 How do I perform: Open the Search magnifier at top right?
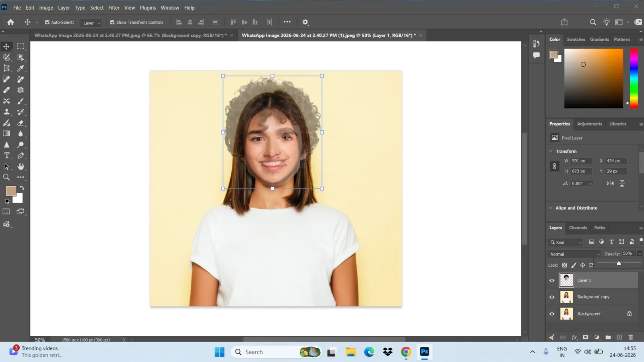pyautogui.click(x=593, y=22)
